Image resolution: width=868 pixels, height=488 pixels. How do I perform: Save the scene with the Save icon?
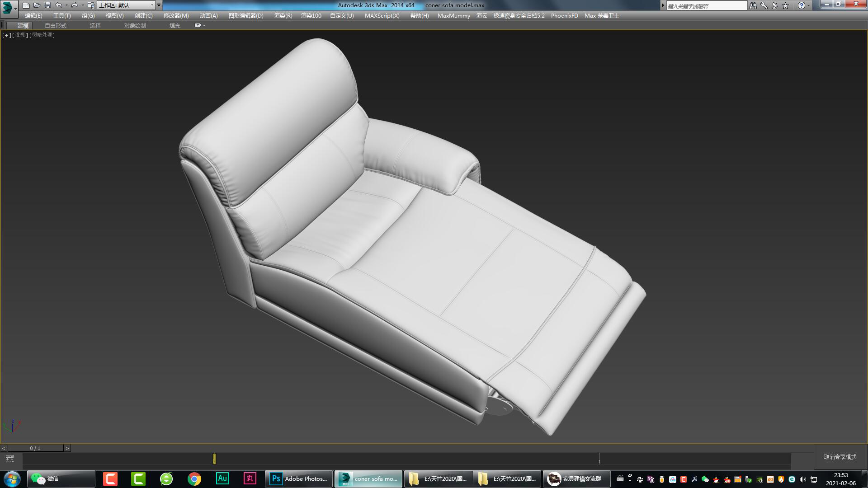(47, 5)
